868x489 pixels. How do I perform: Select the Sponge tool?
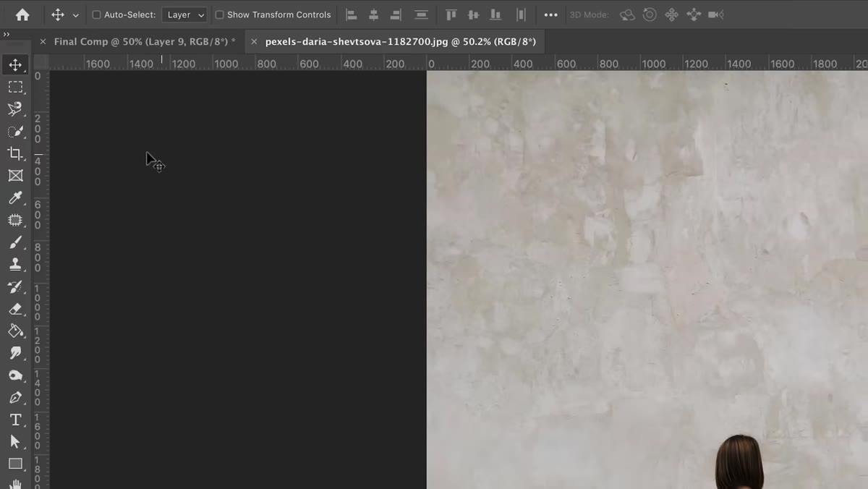(15, 375)
